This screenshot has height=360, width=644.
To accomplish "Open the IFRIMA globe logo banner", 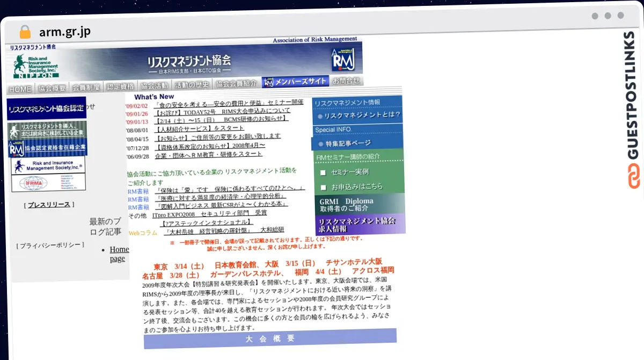I will point(48,183).
